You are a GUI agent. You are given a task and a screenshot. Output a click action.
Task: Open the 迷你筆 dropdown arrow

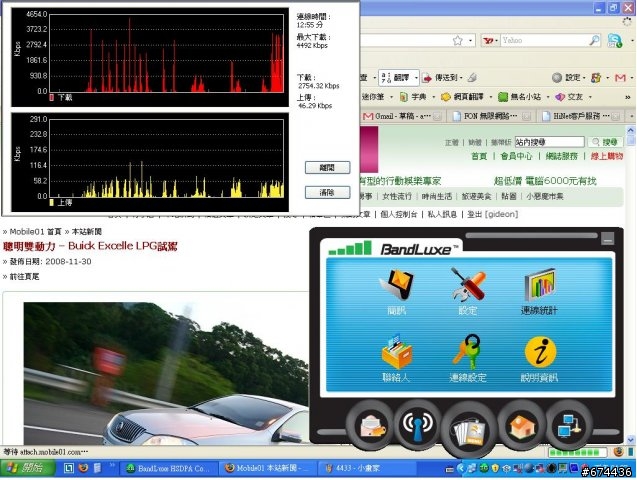pyautogui.click(x=391, y=97)
